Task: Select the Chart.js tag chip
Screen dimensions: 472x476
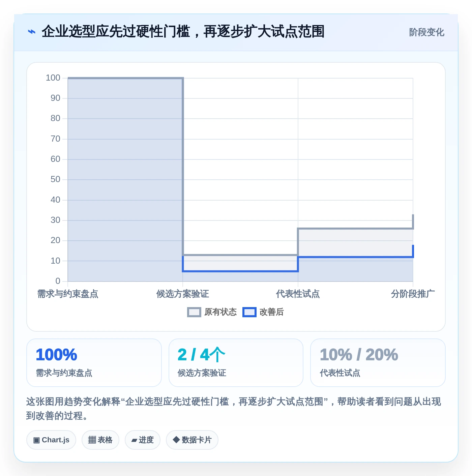Action: click(51, 440)
